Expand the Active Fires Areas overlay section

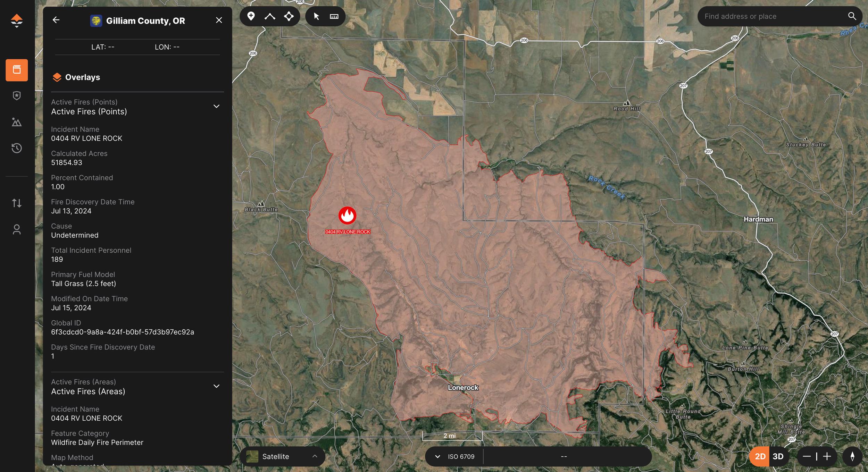(216, 387)
